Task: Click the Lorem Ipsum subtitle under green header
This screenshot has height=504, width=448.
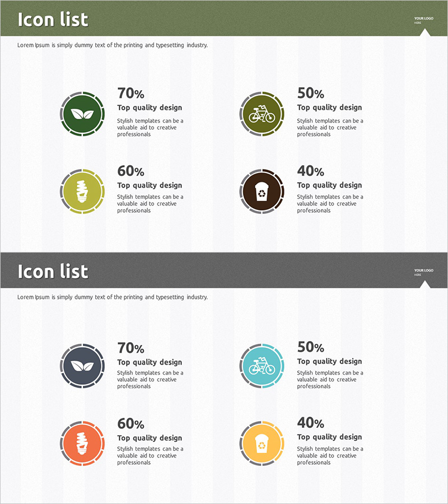Action: coord(113,45)
